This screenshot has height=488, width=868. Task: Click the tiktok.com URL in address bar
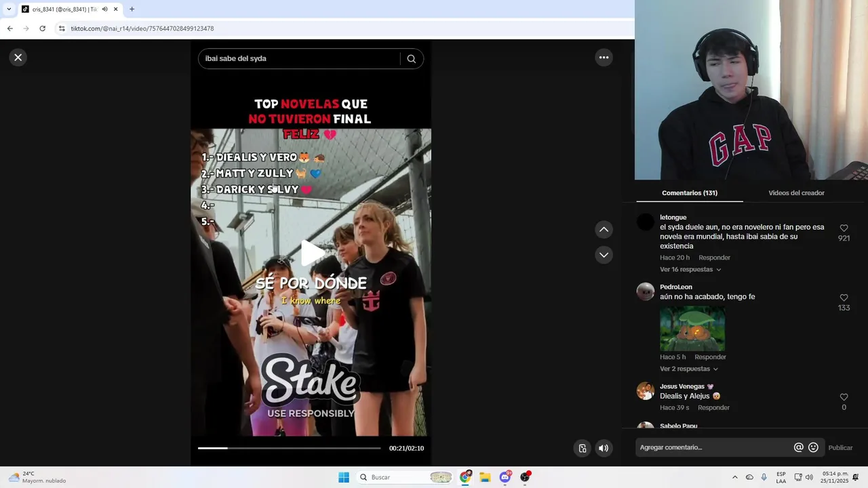tap(142, 28)
